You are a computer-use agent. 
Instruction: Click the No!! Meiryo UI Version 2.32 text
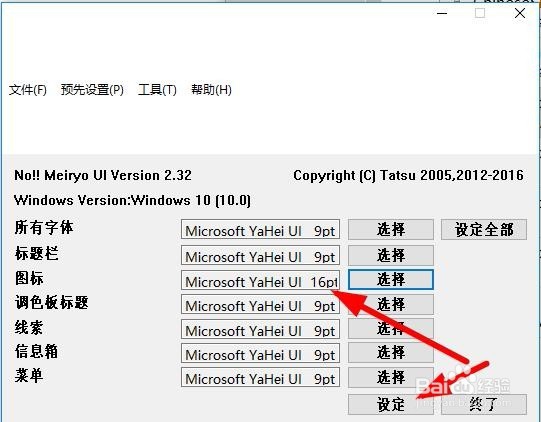103,176
